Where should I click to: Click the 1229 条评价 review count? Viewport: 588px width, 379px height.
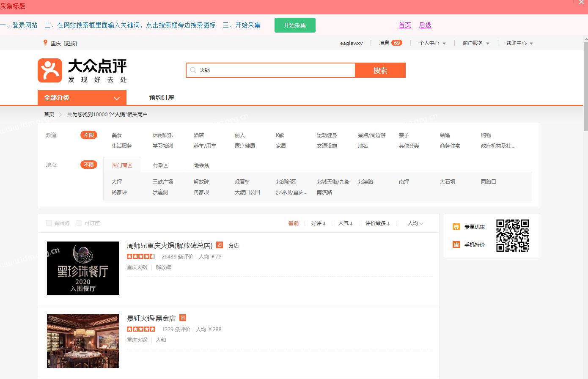(176, 330)
